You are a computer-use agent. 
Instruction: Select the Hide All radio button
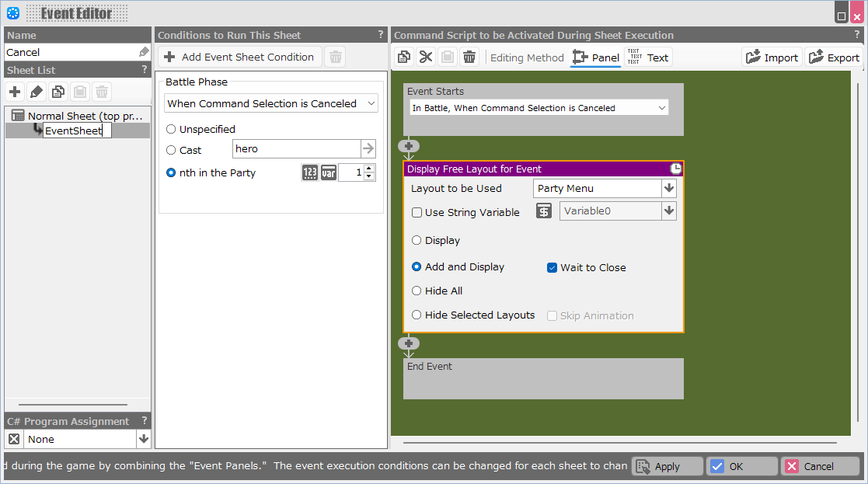pyautogui.click(x=417, y=291)
